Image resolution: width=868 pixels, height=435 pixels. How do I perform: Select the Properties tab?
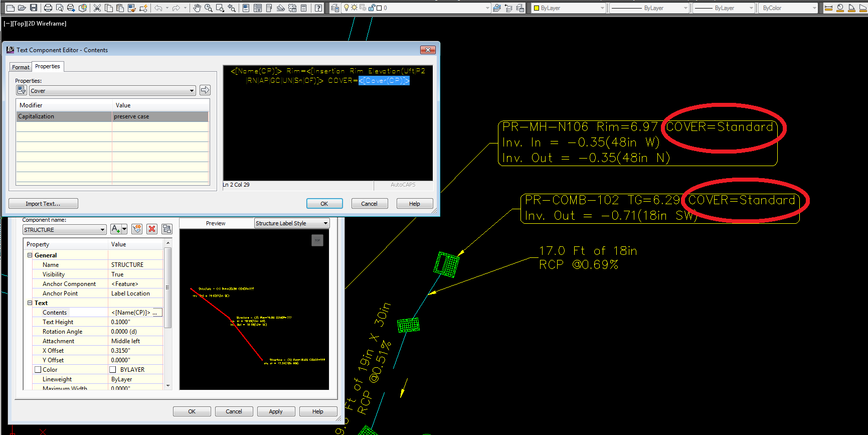tap(48, 66)
